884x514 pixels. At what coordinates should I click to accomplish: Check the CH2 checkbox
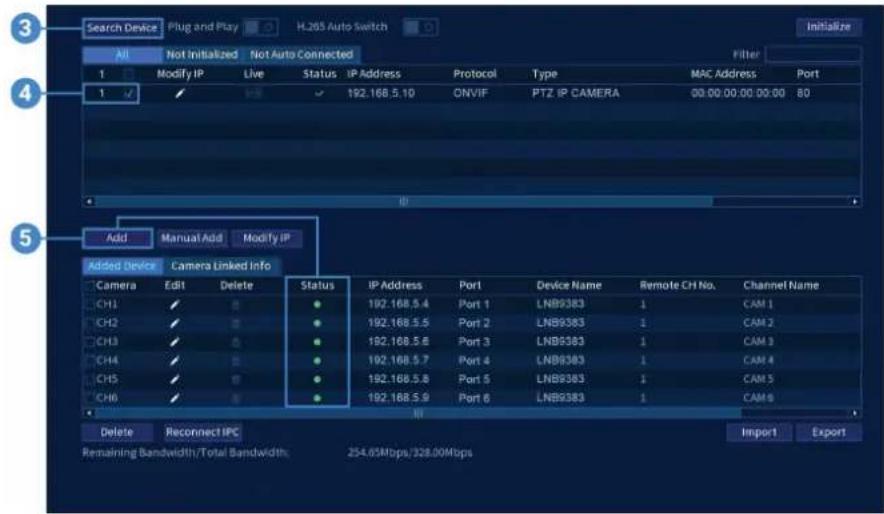click(89, 323)
